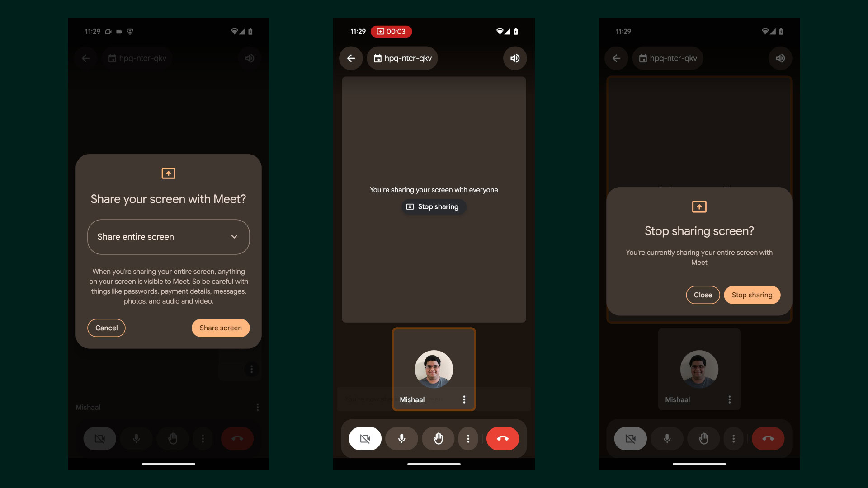Click the Cancel button in share dialog
The height and width of the screenshot is (488, 868).
coord(106,328)
